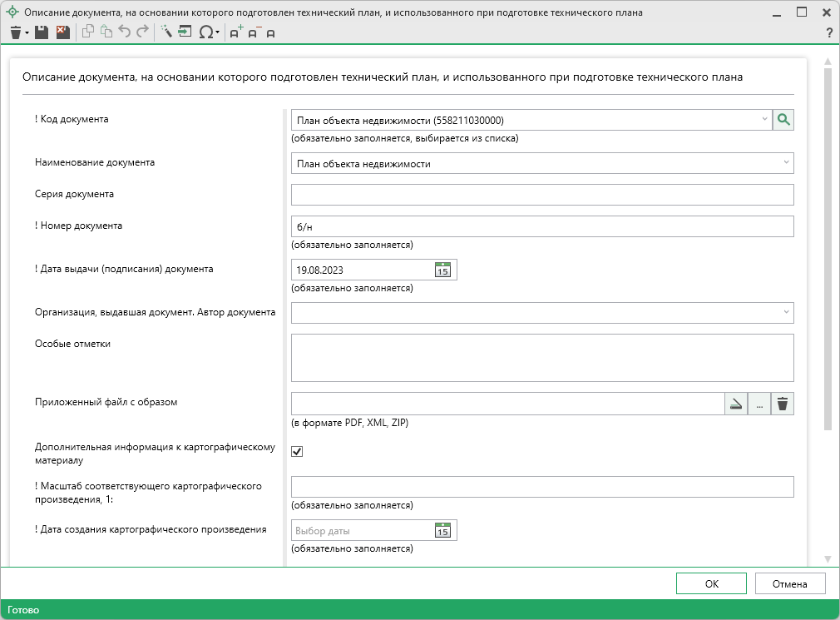Uncheck additional cartographic information checkbox
This screenshot has height=620, width=840.
pyautogui.click(x=297, y=451)
